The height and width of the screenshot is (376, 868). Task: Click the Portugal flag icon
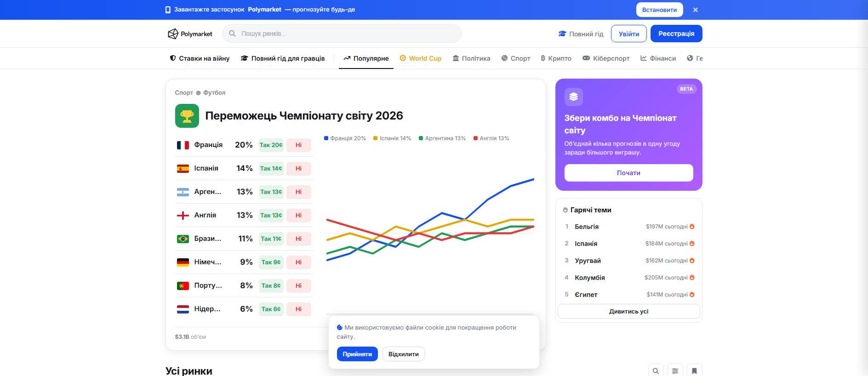point(183,286)
